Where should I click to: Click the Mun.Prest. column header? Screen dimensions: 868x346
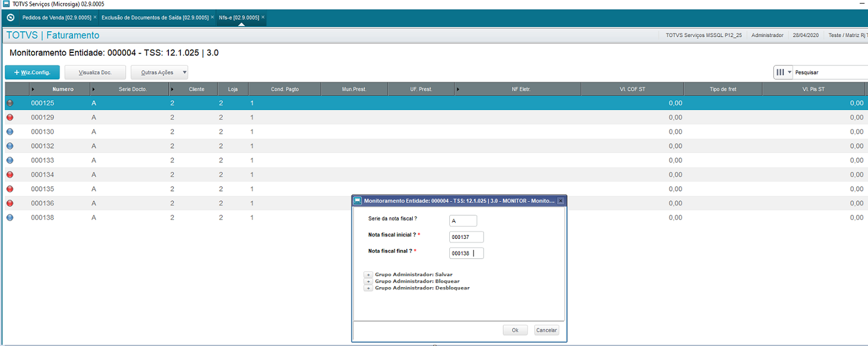pyautogui.click(x=354, y=89)
